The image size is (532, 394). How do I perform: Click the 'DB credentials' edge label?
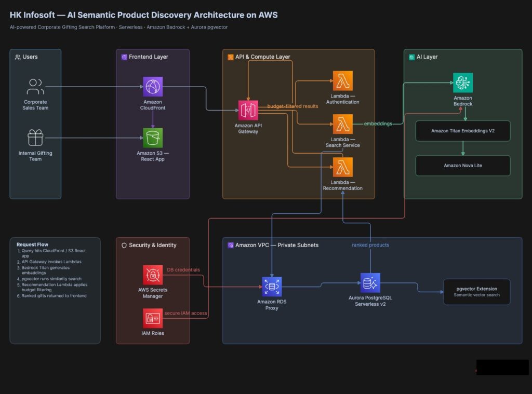click(x=183, y=269)
